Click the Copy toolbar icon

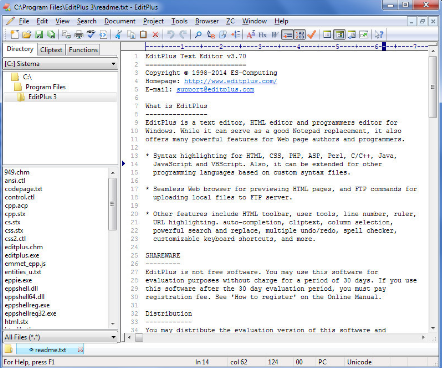click(x=131, y=34)
